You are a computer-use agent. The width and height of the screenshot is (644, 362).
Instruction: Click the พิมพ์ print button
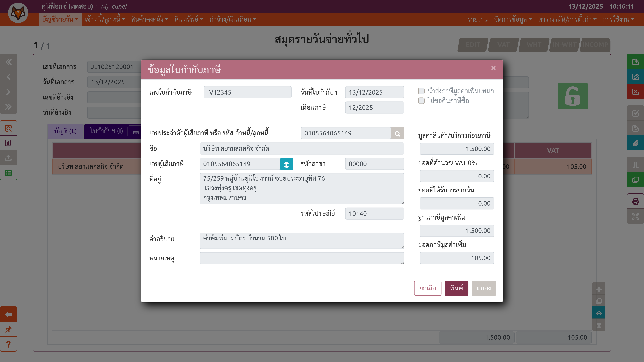tap(456, 288)
